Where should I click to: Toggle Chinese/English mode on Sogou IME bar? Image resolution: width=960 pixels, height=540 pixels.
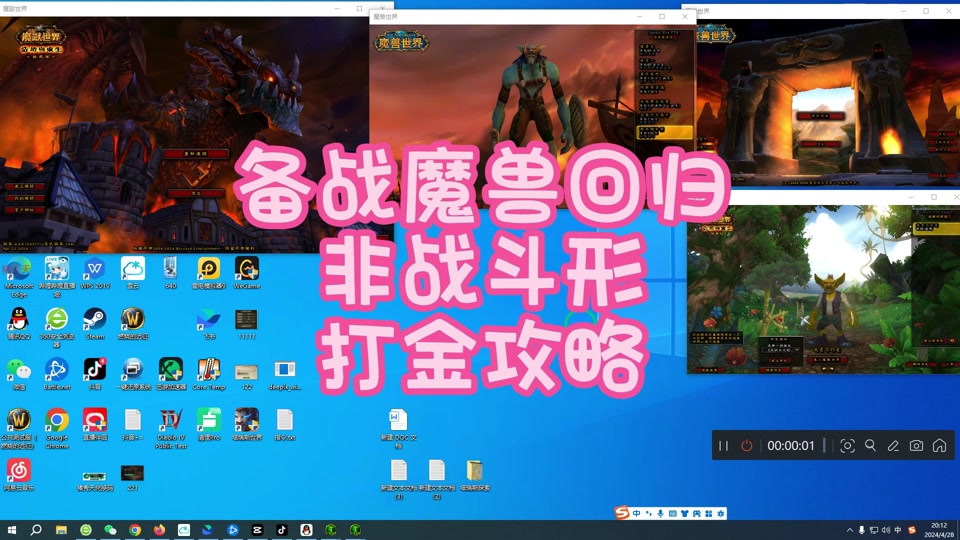tap(637, 514)
